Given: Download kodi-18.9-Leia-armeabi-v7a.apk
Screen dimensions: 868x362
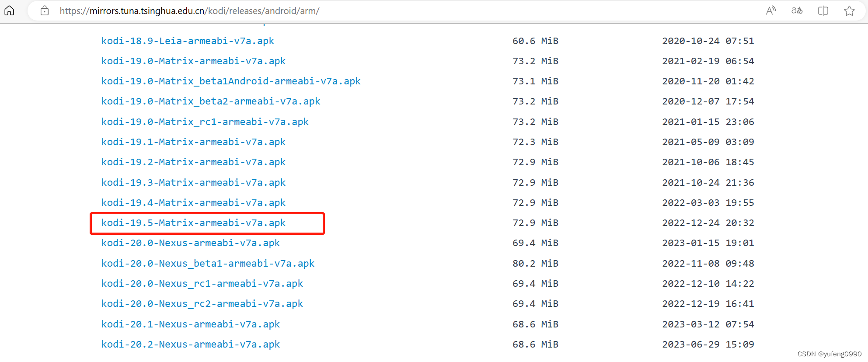Looking at the screenshot, I should [188, 41].
